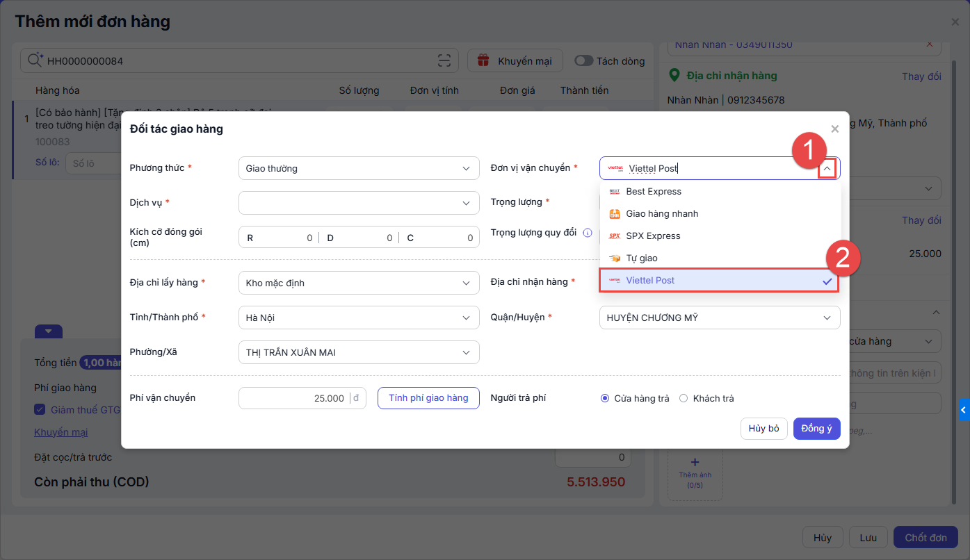Toggle the Tách dòng switch
The image size is (970, 560).
pos(583,61)
